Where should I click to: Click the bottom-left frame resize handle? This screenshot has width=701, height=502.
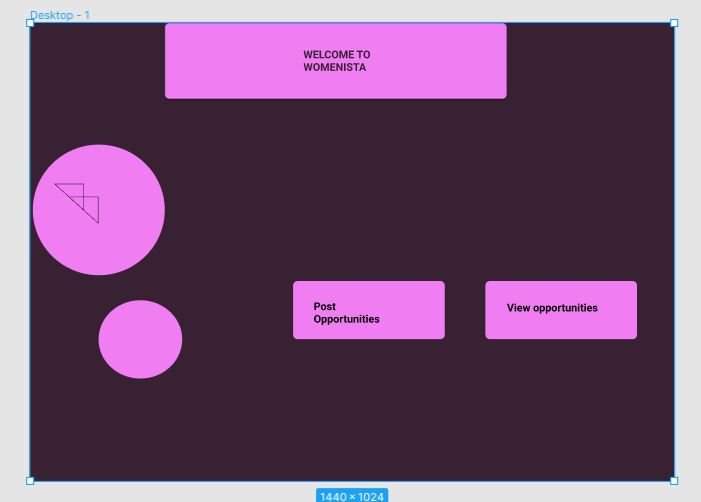click(30, 481)
